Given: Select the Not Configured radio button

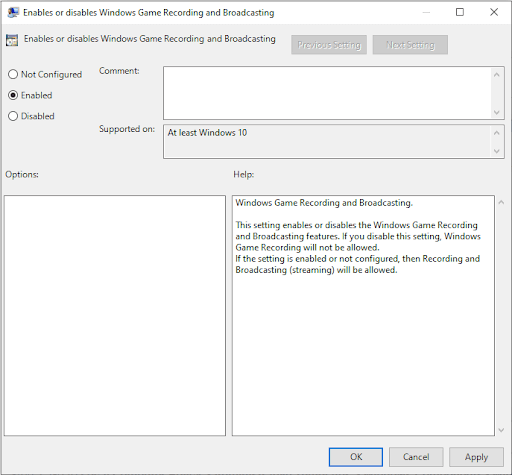Looking at the screenshot, I should [13, 74].
